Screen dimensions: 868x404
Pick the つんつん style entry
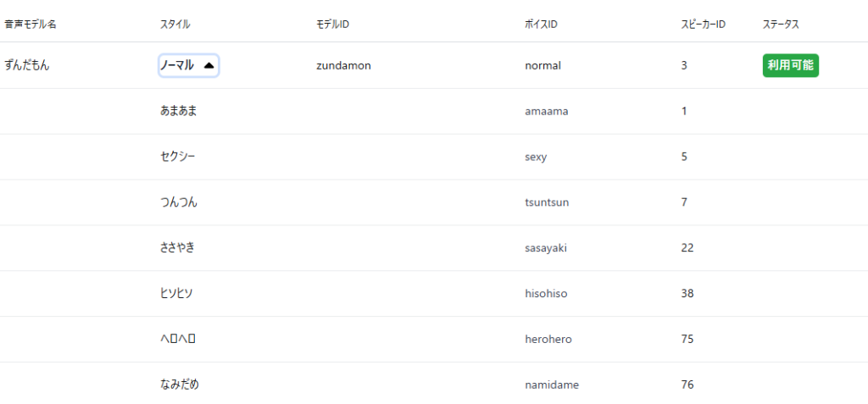[x=178, y=202]
